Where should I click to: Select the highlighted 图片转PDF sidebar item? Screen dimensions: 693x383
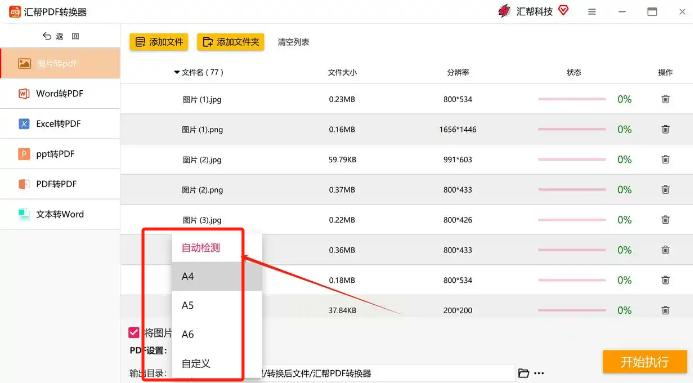click(60, 63)
